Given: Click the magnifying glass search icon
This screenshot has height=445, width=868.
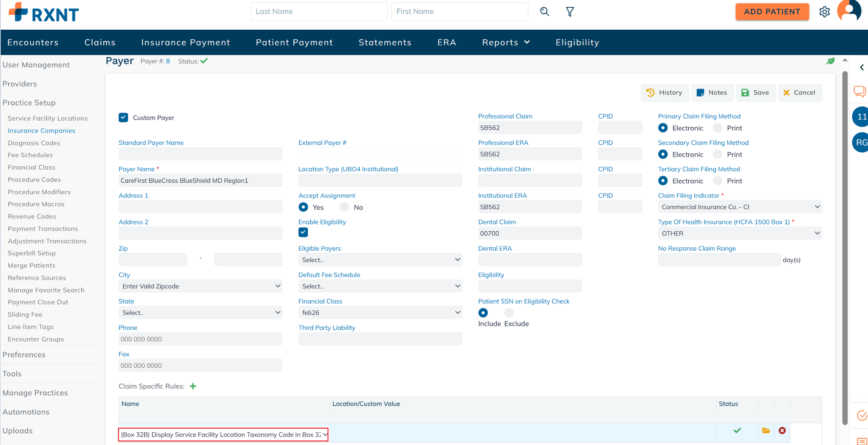Looking at the screenshot, I should [545, 12].
